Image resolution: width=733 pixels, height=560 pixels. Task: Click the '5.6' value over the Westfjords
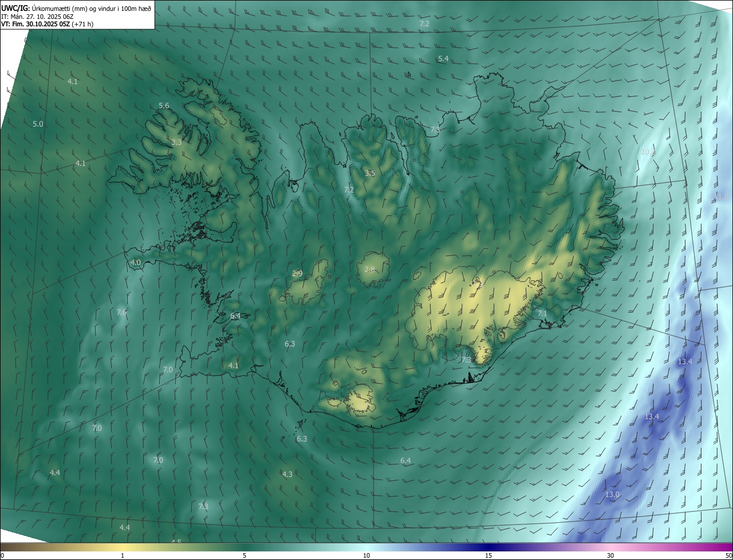[x=164, y=106]
